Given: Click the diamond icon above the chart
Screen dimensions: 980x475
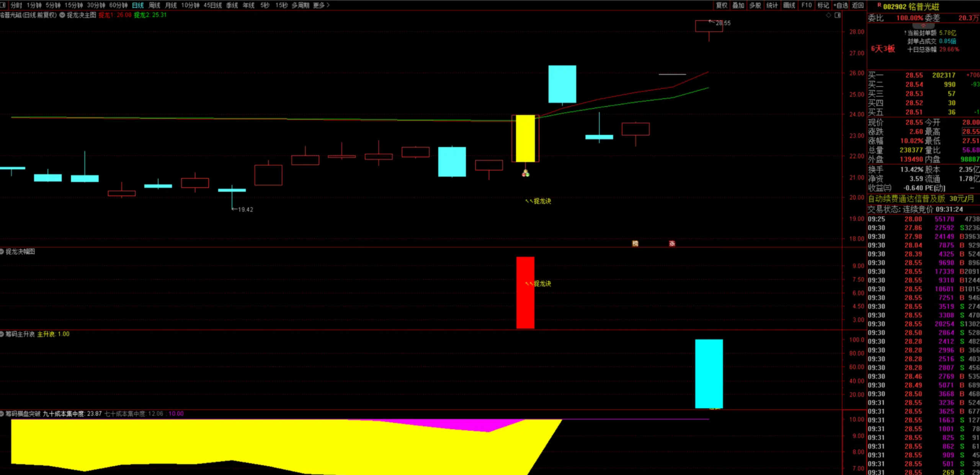Looking at the screenshot, I should tap(828, 15).
